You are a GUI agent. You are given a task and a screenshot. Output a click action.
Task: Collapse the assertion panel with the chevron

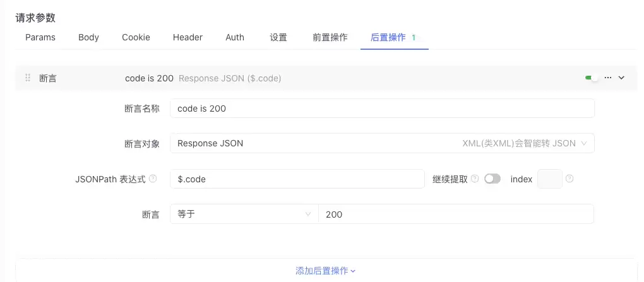[621, 78]
